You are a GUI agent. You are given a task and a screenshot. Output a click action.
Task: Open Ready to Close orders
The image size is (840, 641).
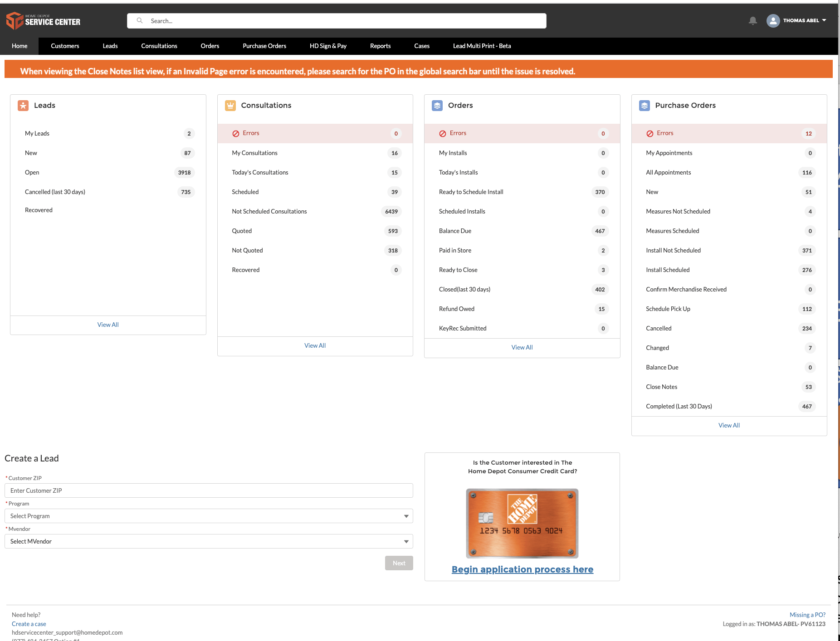(522, 270)
